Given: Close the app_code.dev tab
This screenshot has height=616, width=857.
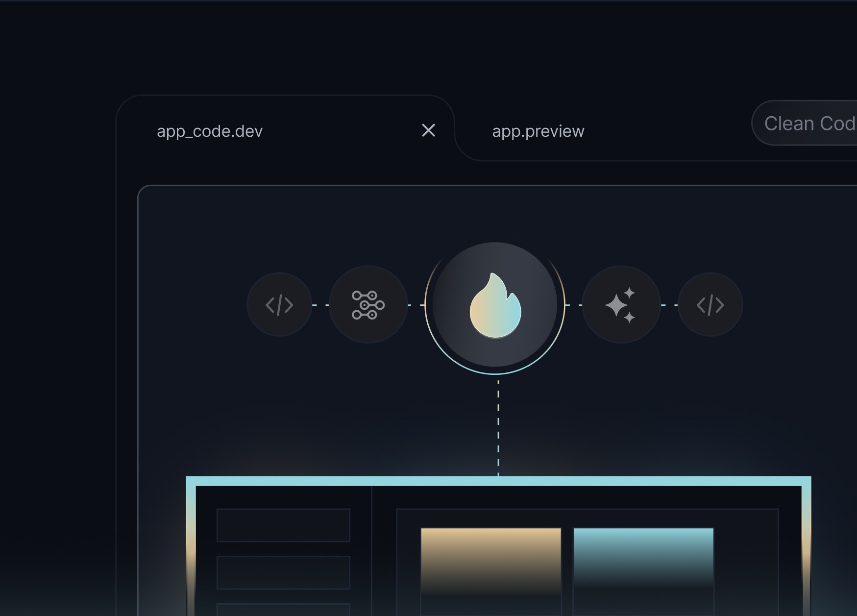Looking at the screenshot, I should click(428, 130).
